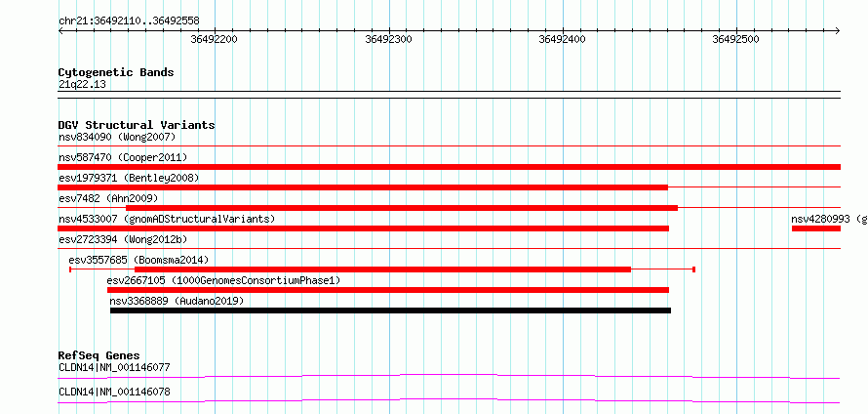Open nsv4533007 (gnomADStructuralVariants) label

[x=167, y=219]
